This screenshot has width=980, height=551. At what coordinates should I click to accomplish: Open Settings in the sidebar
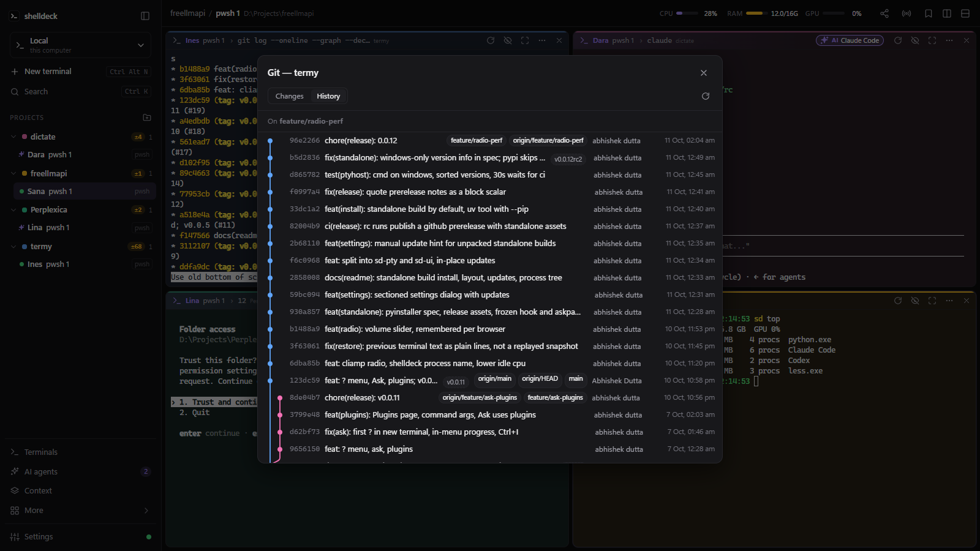click(80, 537)
